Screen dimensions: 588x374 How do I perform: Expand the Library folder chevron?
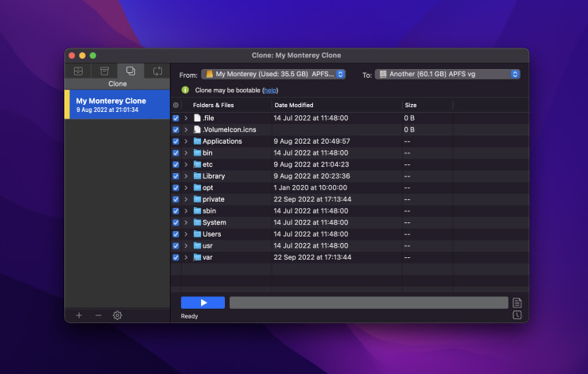186,176
